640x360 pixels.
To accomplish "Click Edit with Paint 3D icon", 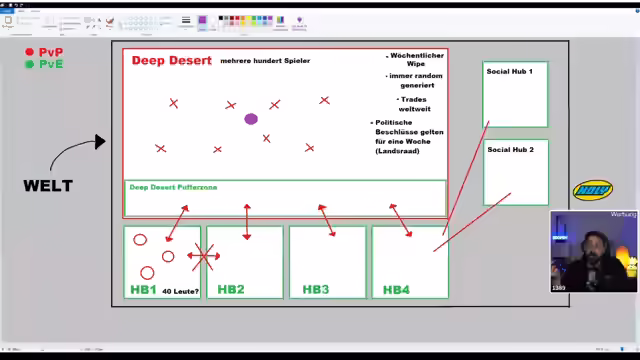I will pos(299,22).
